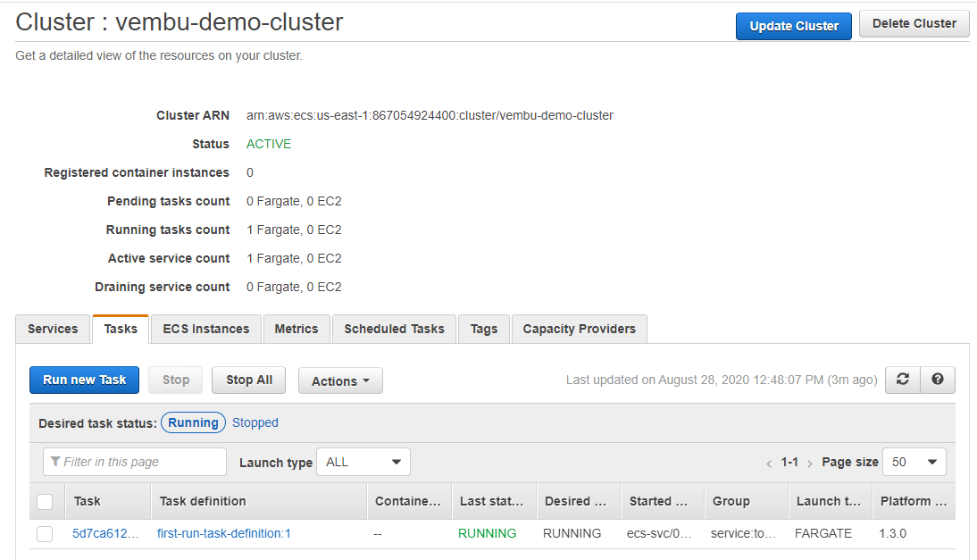This screenshot has height=560, width=977.
Task: Open the Tags tab
Action: click(484, 329)
